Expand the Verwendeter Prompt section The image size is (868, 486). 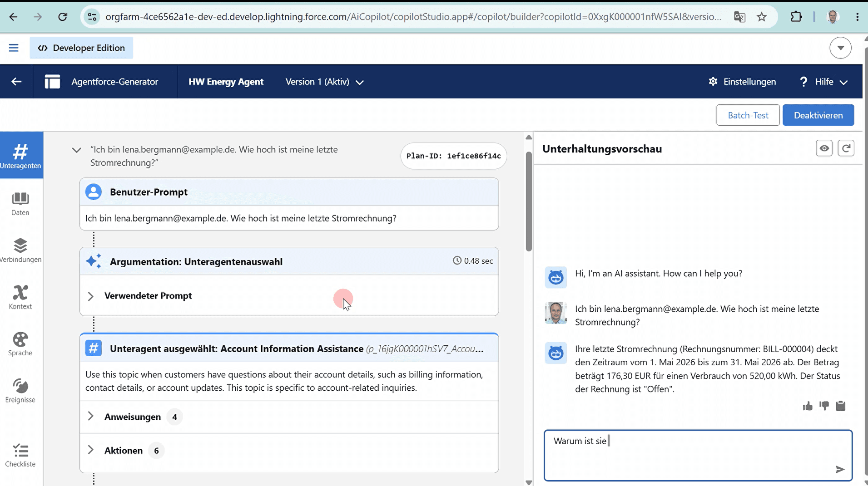coord(90,296)
